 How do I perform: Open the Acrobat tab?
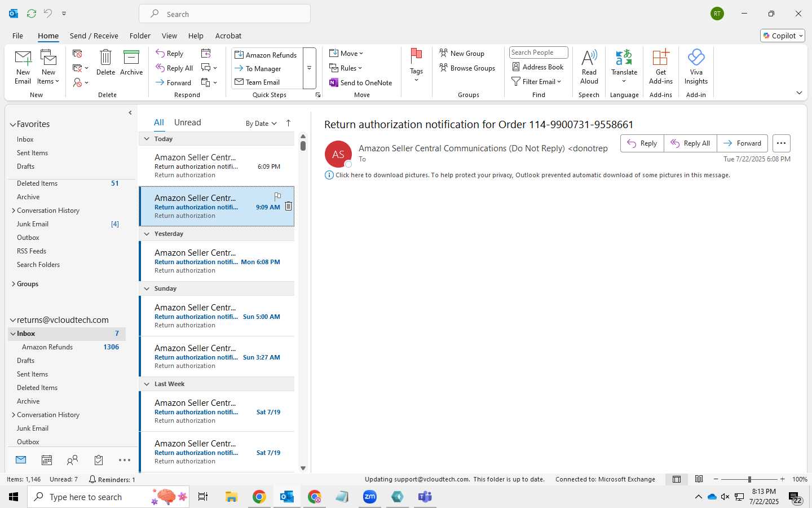(228, 36)
